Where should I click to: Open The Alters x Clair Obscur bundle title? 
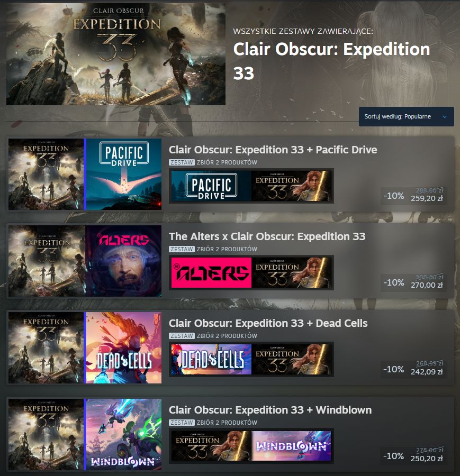(267, 236)
